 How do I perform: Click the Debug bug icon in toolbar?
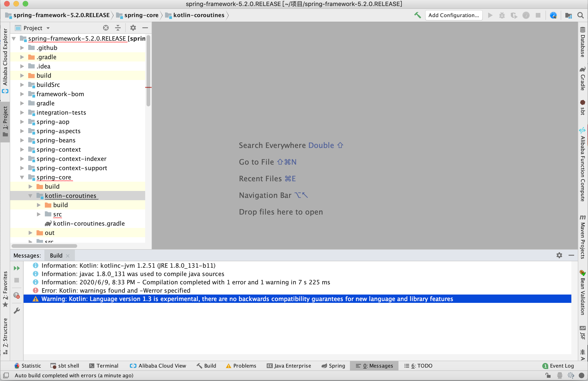[x=502, y=15]
